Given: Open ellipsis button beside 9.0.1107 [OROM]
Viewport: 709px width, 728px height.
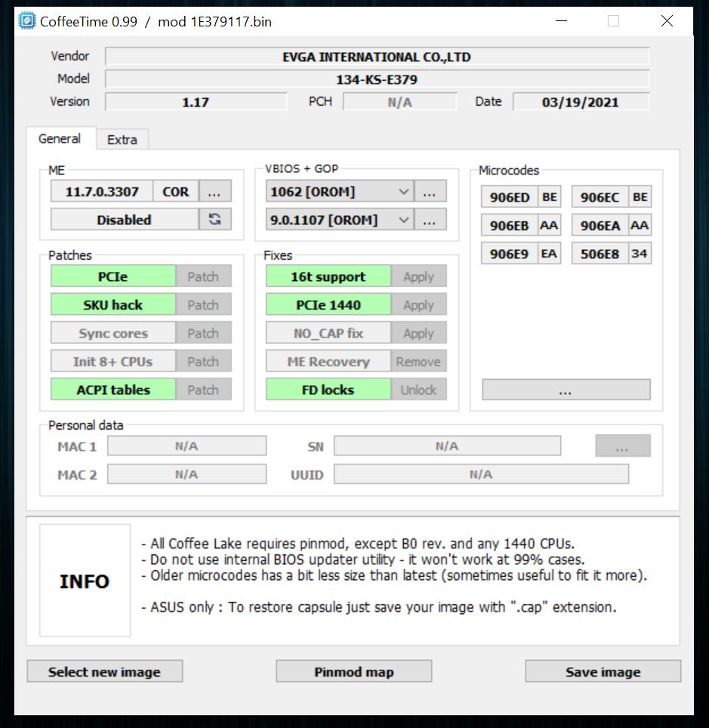Looking at the screenshot, I should point(430,219).
